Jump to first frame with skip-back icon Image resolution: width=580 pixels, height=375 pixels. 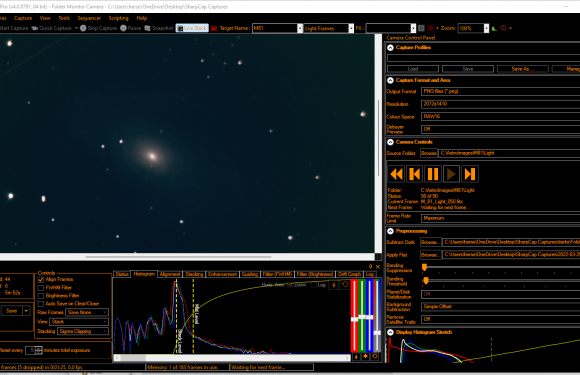415,174
